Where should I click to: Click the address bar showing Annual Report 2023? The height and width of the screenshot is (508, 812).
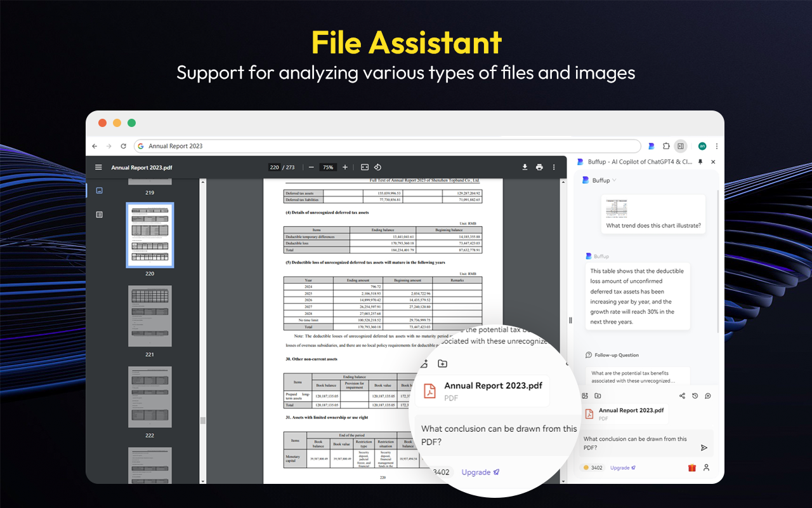click(387, 146)
